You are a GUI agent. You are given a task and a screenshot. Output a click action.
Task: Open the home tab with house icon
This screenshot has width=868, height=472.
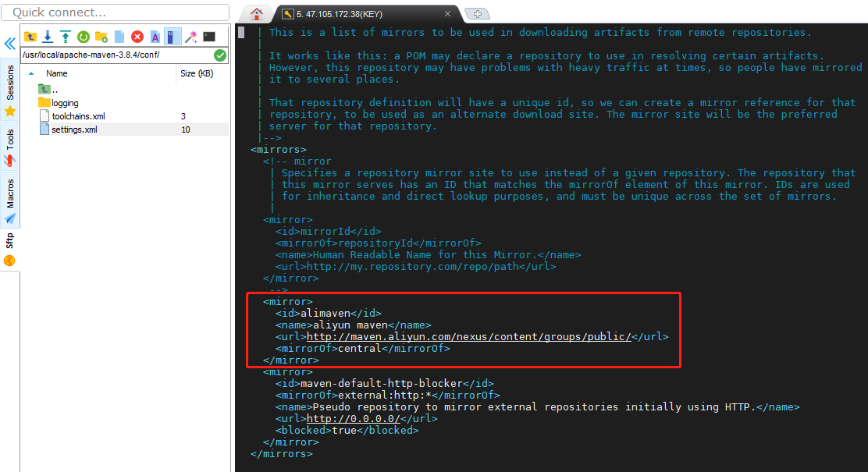[256, 14]
